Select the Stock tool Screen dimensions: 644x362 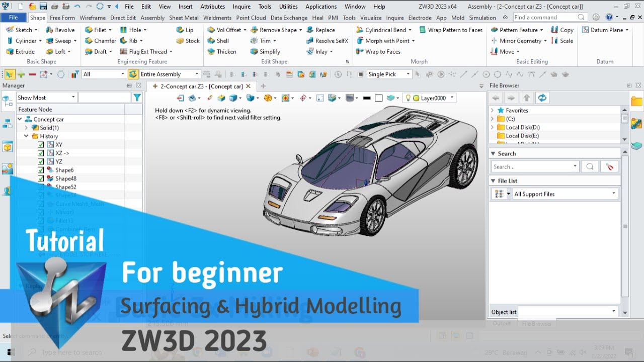point(188,41)
